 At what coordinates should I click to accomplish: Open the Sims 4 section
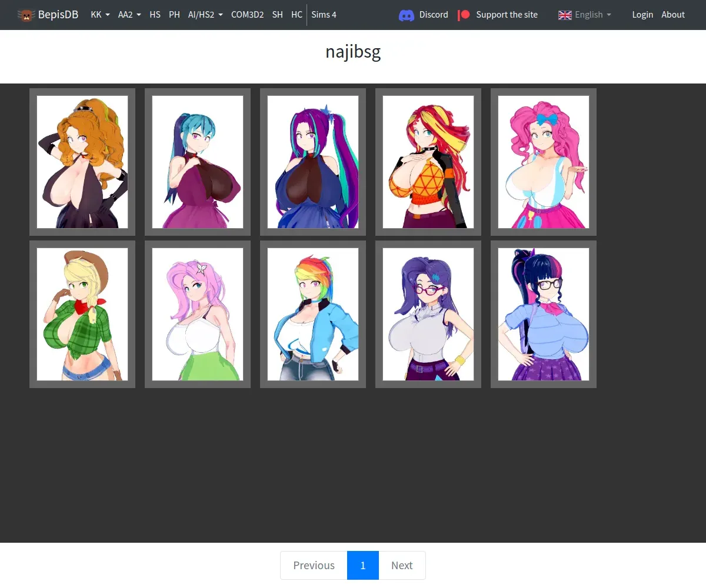point(324,15)
